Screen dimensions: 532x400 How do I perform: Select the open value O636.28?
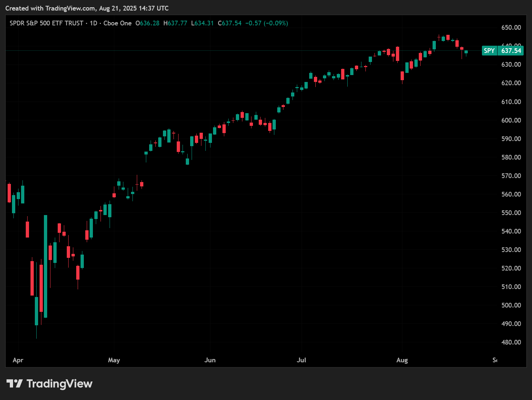pyautogui.click(x=147, y=23)
